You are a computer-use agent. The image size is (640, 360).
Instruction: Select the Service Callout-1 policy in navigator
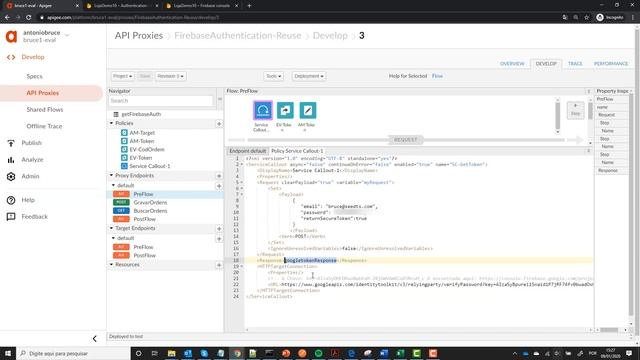pyautogui.click(x=149, y=166)
